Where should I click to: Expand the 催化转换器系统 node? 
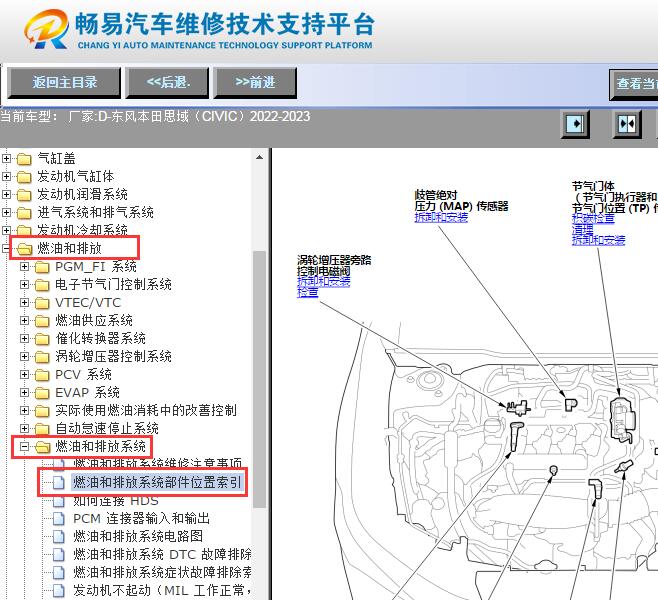click(24, 339)
